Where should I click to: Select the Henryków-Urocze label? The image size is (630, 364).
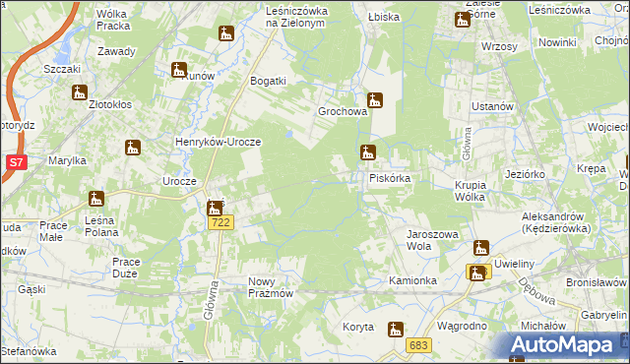tap(219, 142)
